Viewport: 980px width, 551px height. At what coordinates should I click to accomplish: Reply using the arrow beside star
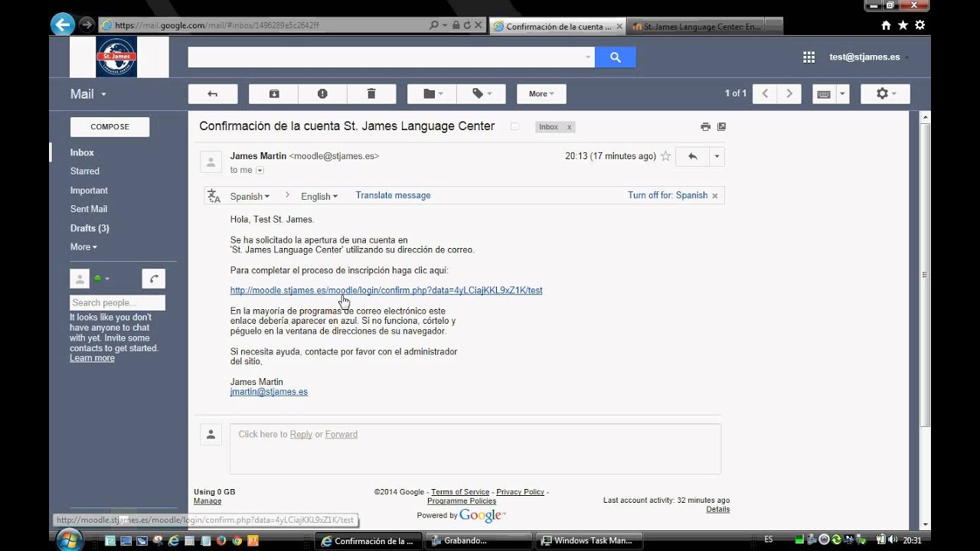point(692,156)
